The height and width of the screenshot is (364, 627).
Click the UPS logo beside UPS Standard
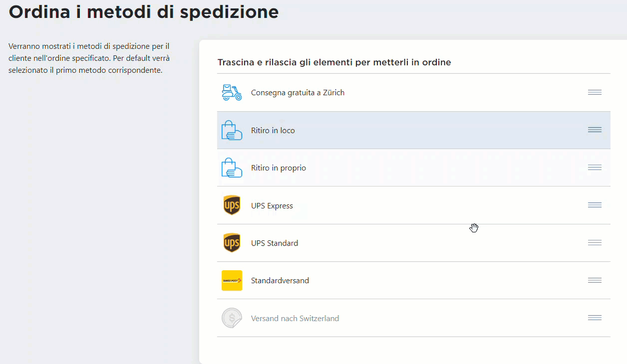(232, 243)
